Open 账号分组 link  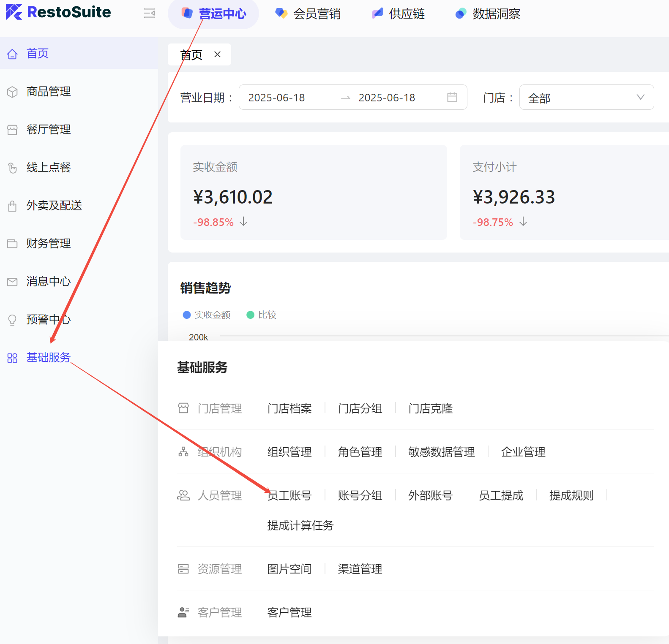point(360,495)
